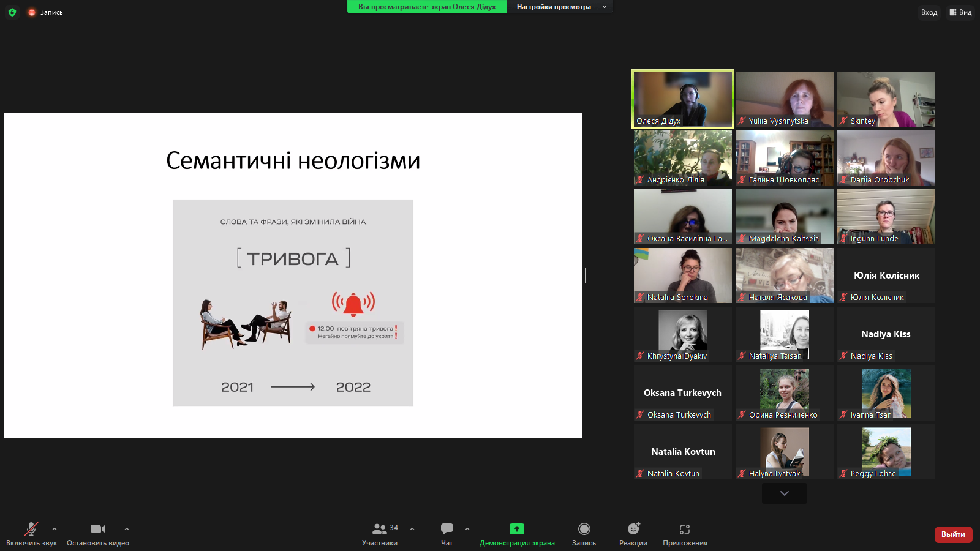Open Настройки просмотра view options dropdown
This screenshot has width=980, height=551.
pos(560,7)
